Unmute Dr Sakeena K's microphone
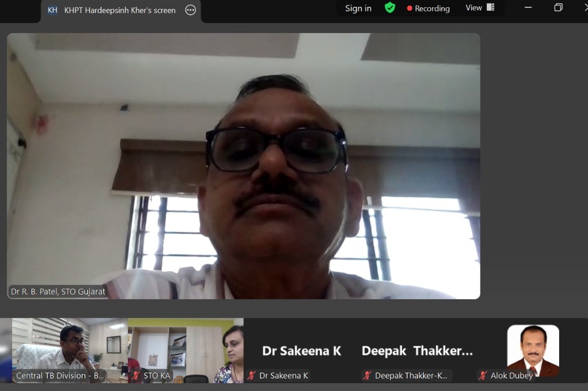Screen dimensions: 588x391 (250, 375)
